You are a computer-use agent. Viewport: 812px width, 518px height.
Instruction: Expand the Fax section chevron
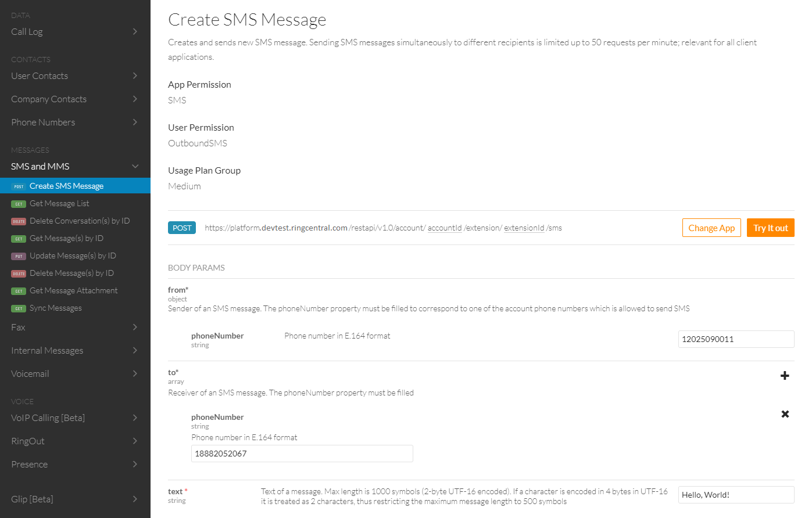(135, 327)
